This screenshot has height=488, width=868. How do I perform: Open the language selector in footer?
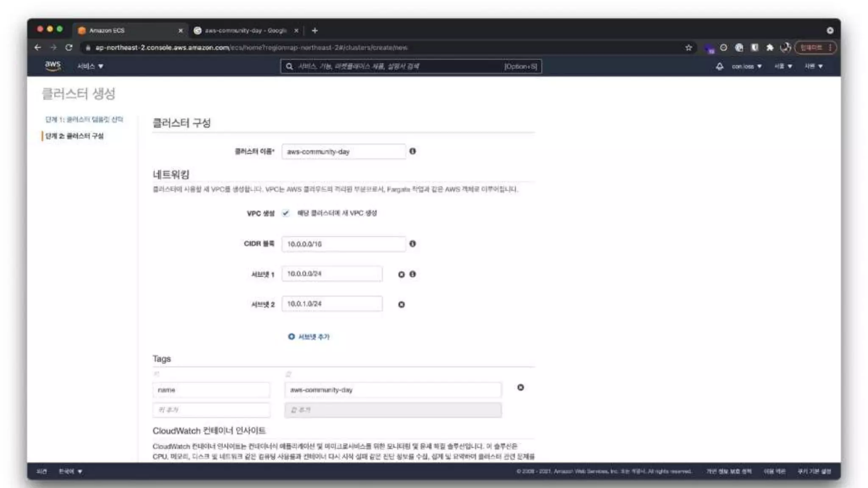70,471
